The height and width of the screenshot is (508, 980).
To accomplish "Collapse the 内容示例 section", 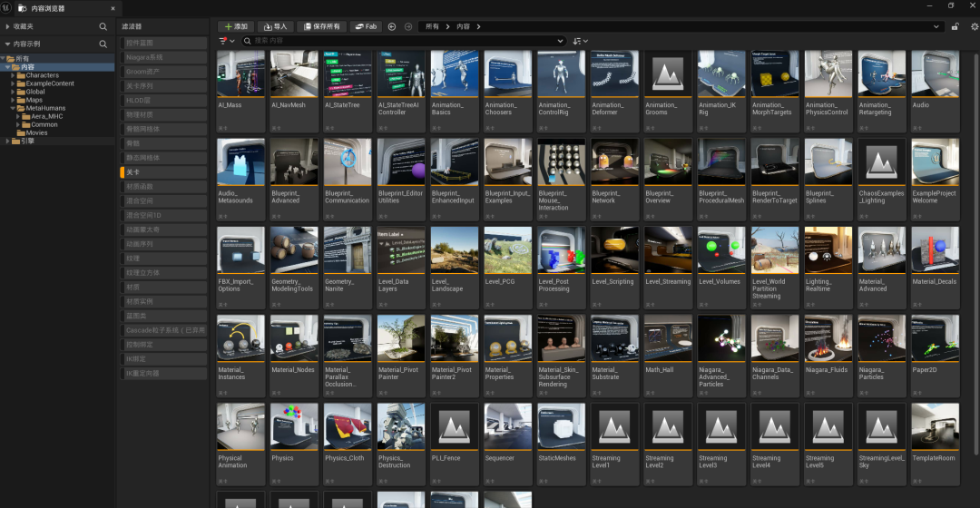I will [x=7, y=44].
